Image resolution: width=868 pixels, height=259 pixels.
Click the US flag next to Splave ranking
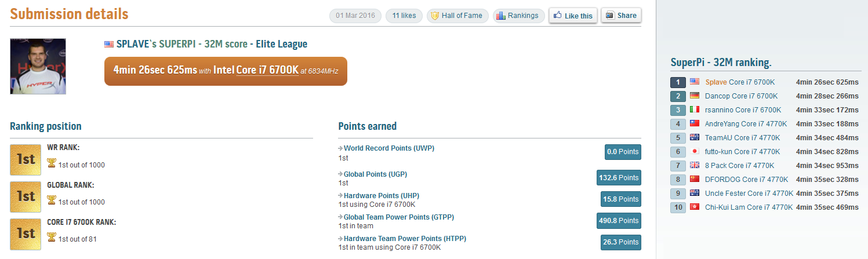(695, 82)
